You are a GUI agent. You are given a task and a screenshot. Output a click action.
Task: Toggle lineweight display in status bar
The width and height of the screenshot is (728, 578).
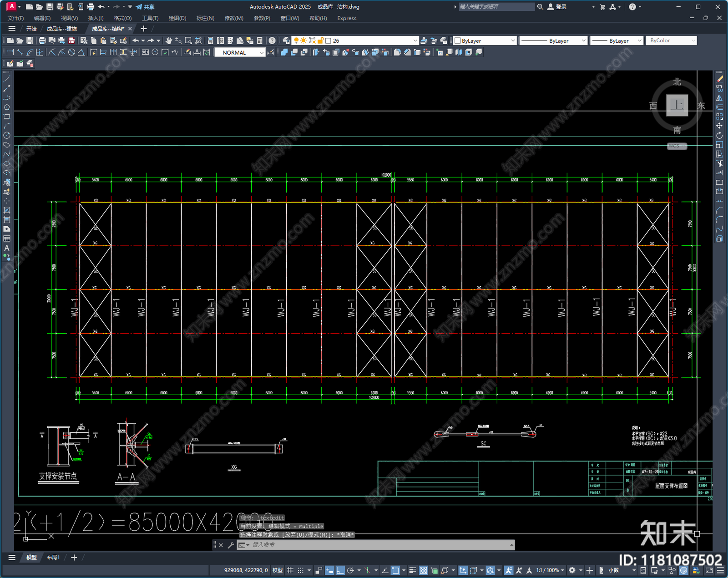click(413, 570)
